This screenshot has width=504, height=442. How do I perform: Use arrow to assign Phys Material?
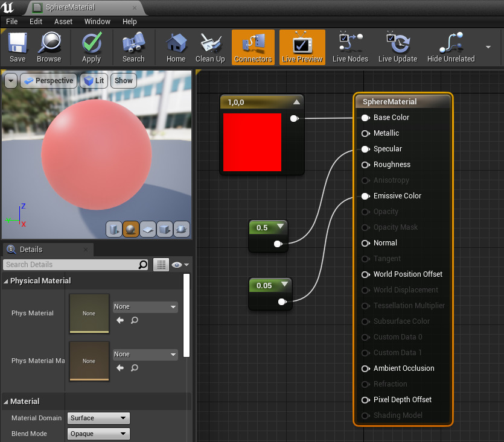click(120, 320)
